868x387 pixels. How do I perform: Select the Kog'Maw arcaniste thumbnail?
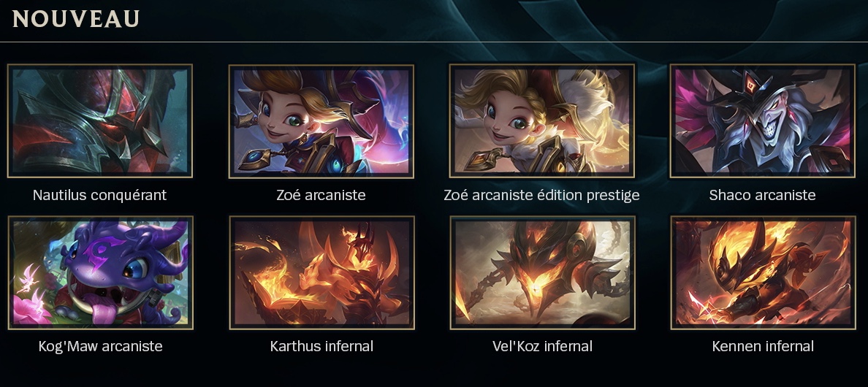(100, 272)
